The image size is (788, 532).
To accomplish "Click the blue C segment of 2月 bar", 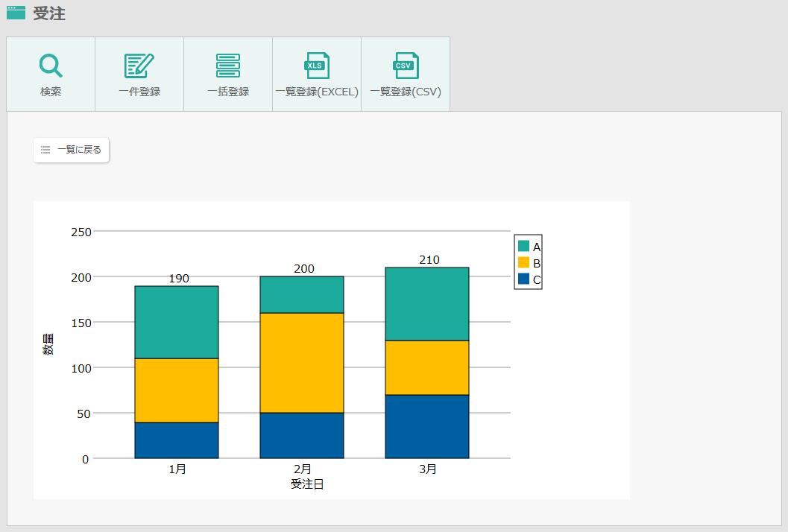I will (302, 436).
